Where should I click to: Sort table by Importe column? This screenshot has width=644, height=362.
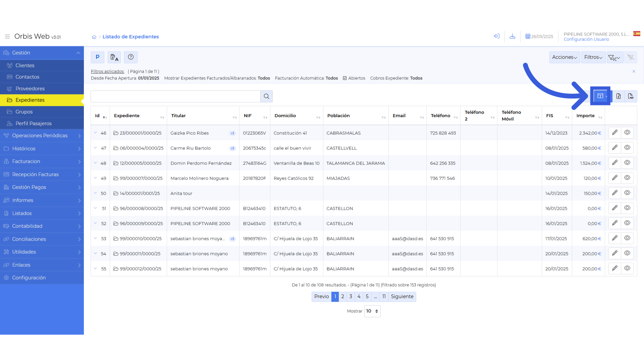(x=589, y=116)
